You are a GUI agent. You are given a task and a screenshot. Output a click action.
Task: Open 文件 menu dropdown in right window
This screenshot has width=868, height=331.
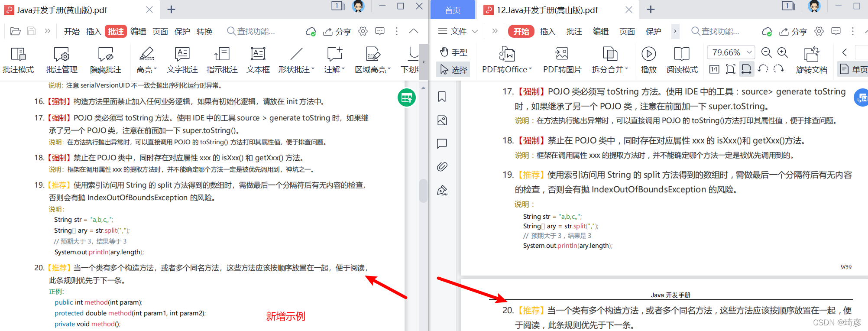pos(458,31)
